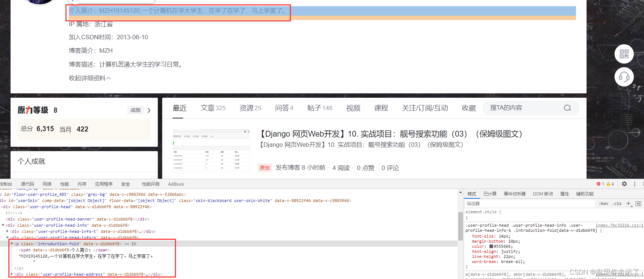Click the yellow warning count indicator

pyautogui.click(x=610, y=184)
